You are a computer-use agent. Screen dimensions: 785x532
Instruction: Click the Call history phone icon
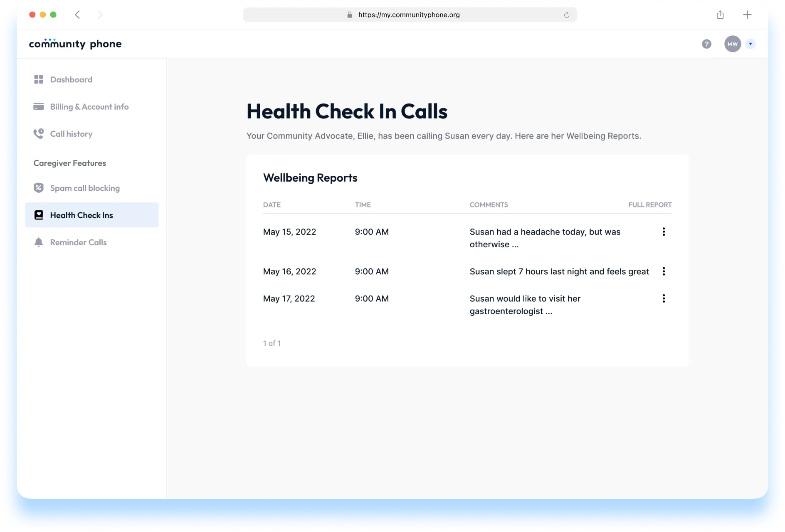(39, 134)
